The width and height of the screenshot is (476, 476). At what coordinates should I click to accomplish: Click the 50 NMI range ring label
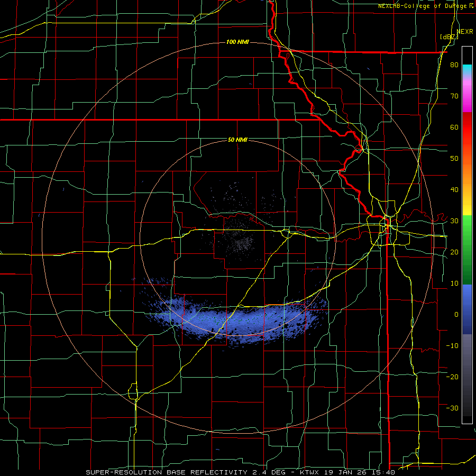pos(237,140)
